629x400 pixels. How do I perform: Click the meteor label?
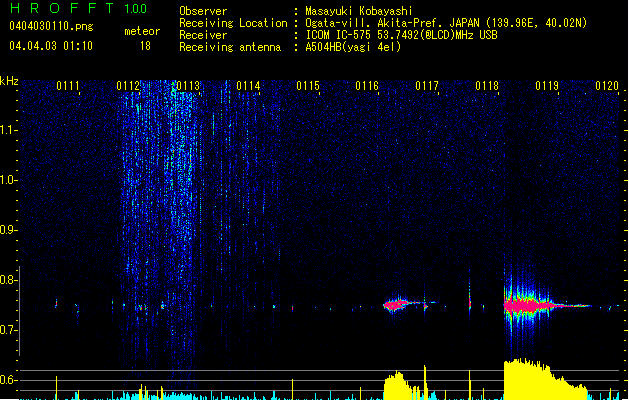pos(142,31)
